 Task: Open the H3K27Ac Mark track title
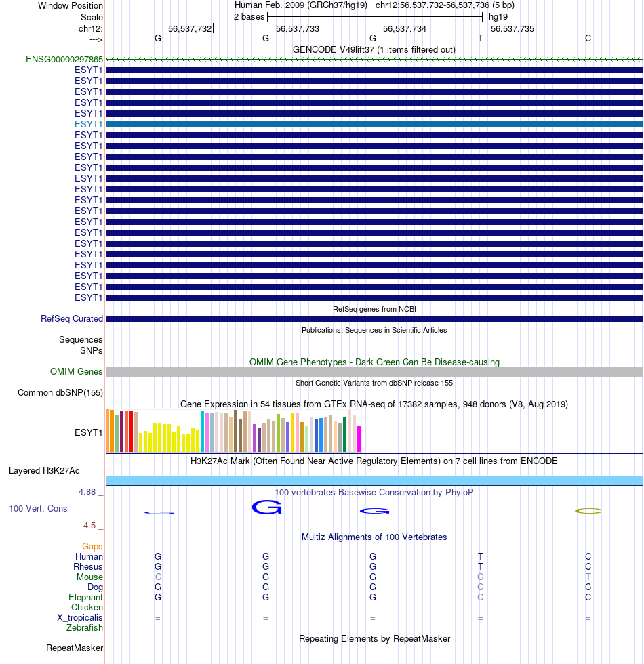coord(374,461)
